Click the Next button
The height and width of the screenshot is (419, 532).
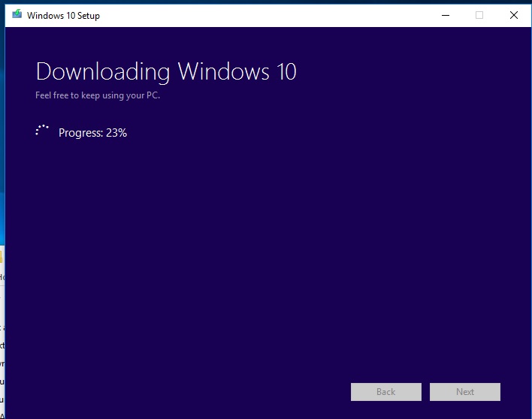click(x=465, y=392)
